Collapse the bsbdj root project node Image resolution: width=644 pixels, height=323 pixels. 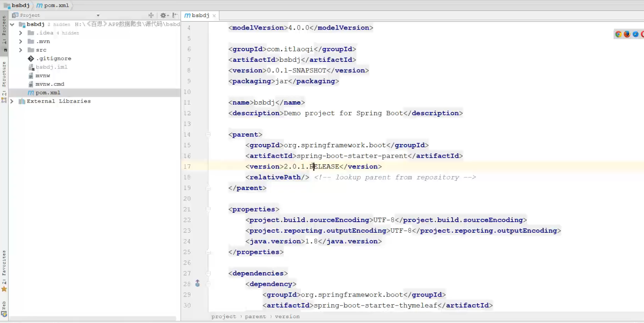(x=12, y=24)
